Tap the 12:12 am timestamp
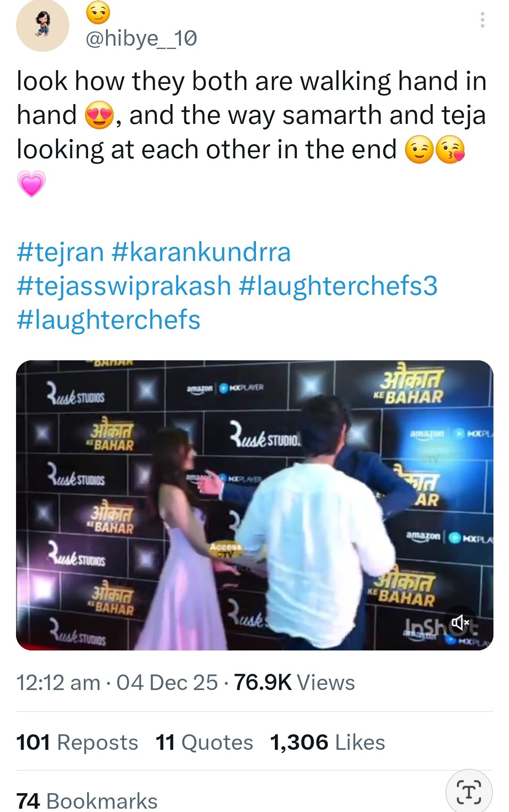Screen dimensions: 509x812 58,682
